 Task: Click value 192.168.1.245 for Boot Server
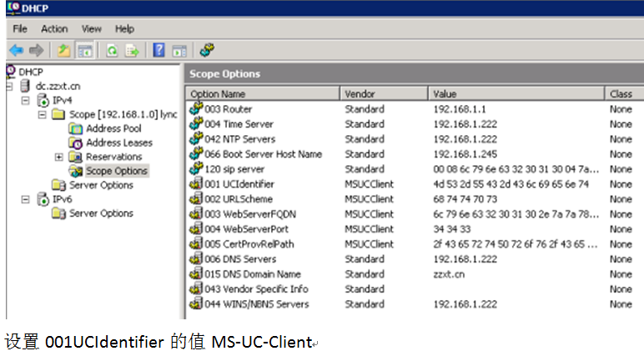tap(465, 154)
